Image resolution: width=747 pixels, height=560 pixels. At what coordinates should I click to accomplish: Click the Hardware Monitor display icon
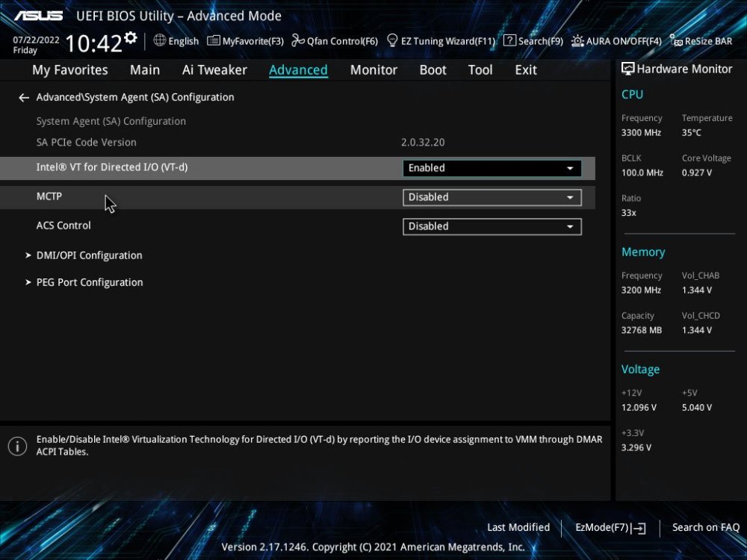pos(628,69)
